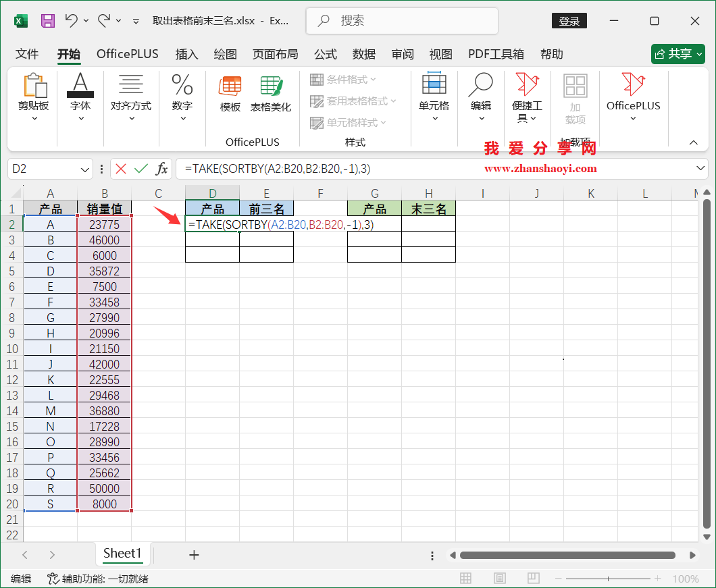Cancel formula entry with the red X
Image resolution: width=716 pixels, height=588 pixels.
click(x=121, y=169)
